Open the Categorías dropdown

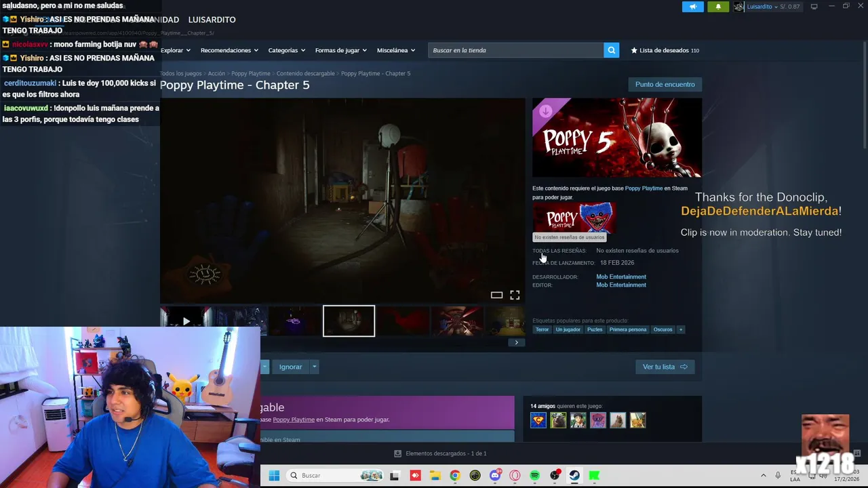coord(286,50)
